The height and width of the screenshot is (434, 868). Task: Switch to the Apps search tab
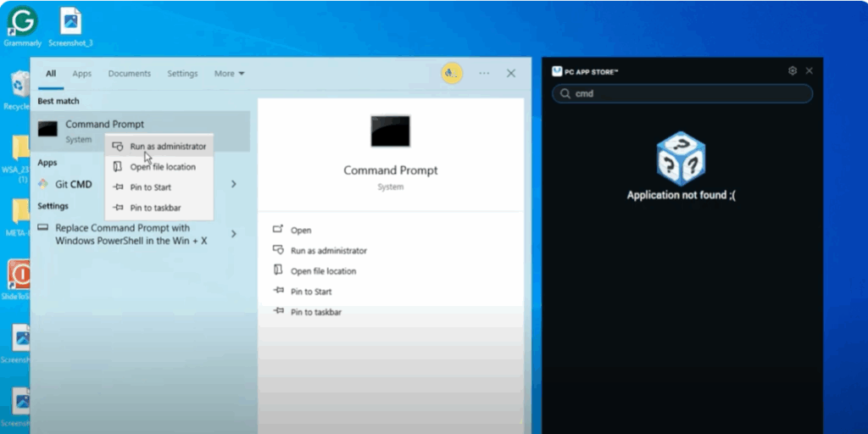pyautogui.click(x=82, y=74)
